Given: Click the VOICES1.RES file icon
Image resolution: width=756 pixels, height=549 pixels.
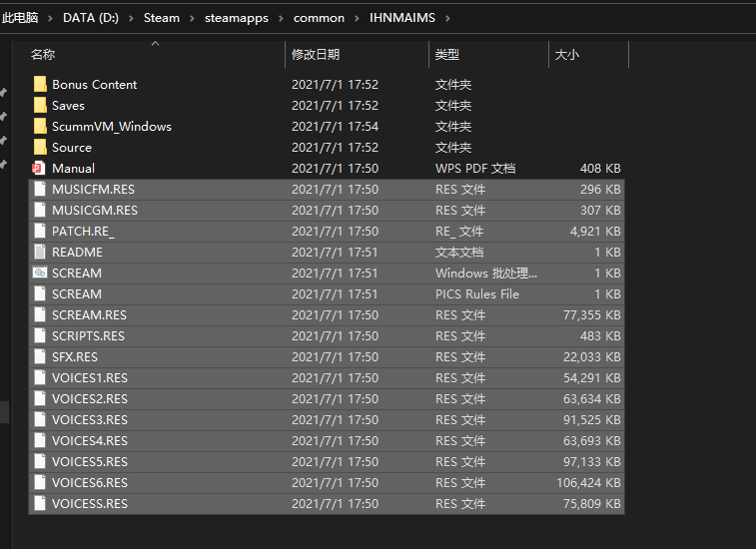Looking at the screenshot, I should pos(40,378).
